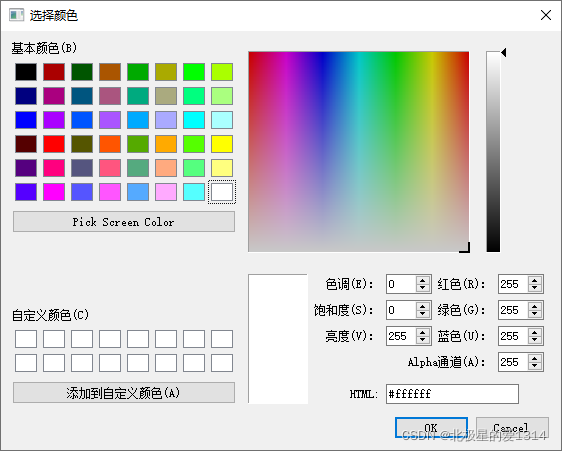The image size is (562, 451).
Task: Select the khaki gray basic color swatch
Action: tap(166, 96)
